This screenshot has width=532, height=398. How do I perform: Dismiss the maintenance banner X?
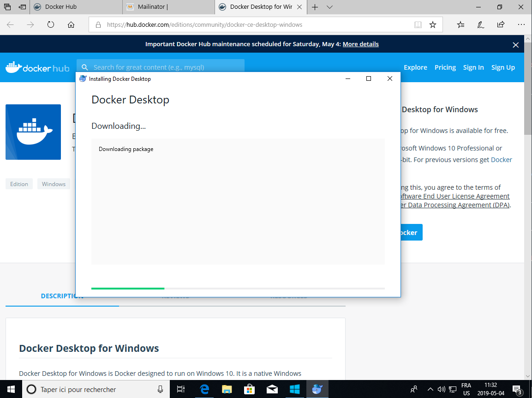[x=516, y=45]
